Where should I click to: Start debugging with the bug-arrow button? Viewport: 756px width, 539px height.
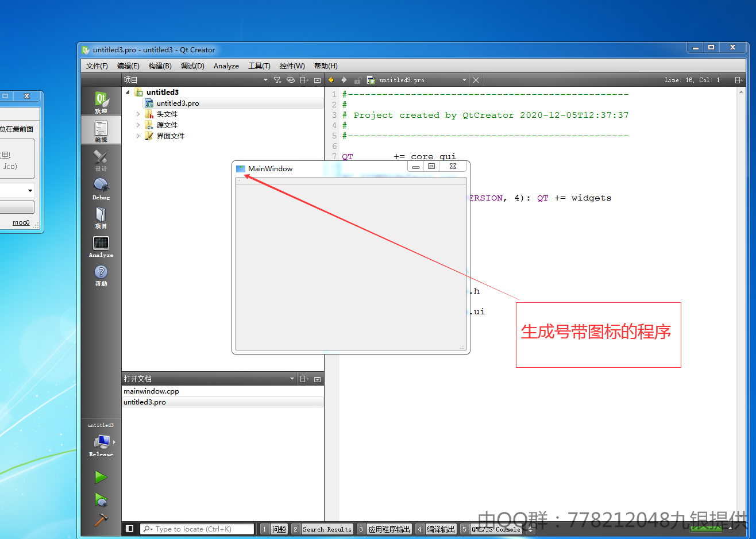[x=101, y=499]
